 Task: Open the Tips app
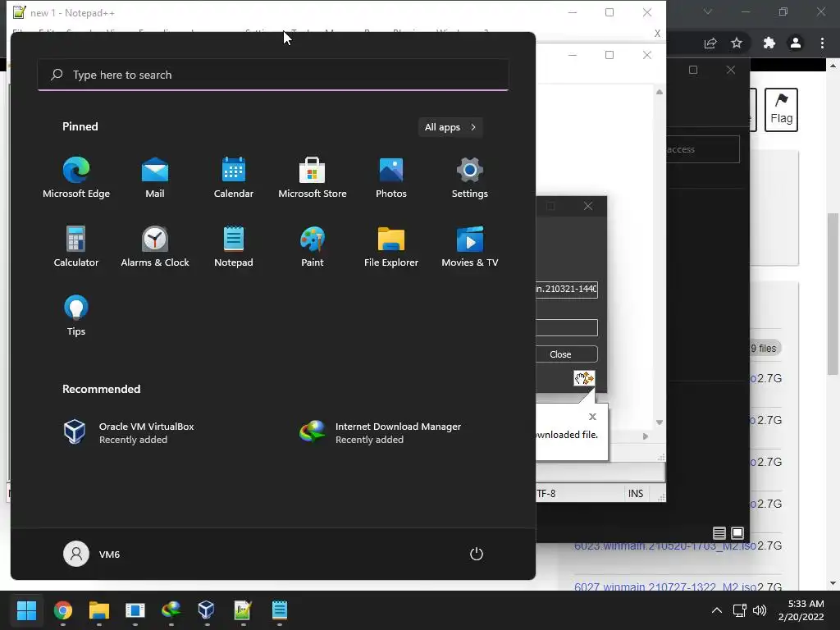point(76,316)
